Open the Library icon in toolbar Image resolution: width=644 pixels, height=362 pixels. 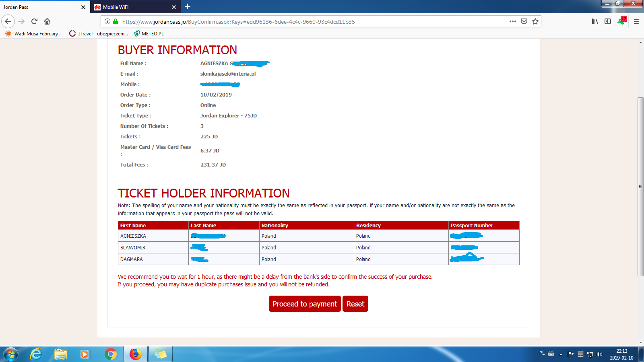(x=595, y=21)
